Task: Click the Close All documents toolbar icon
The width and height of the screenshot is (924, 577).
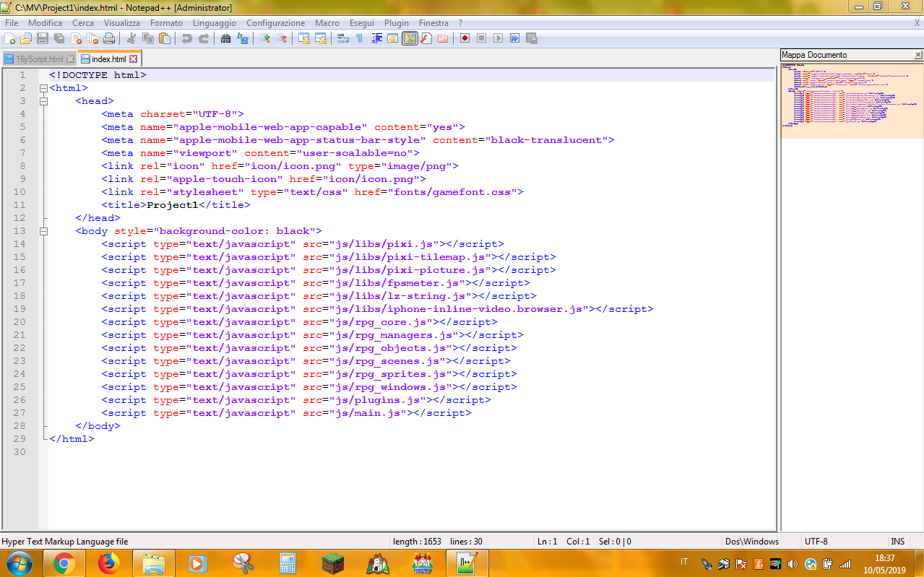Action: (92, 38)
